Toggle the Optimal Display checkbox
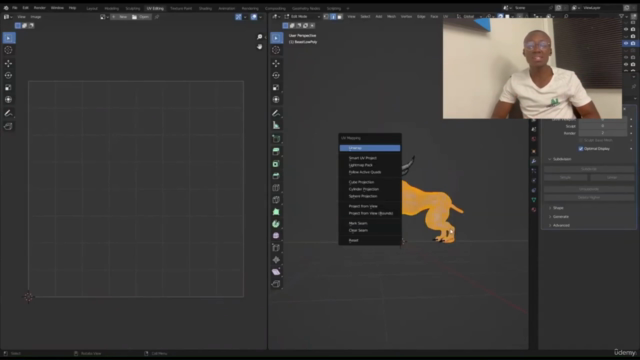 coord(581,149)
